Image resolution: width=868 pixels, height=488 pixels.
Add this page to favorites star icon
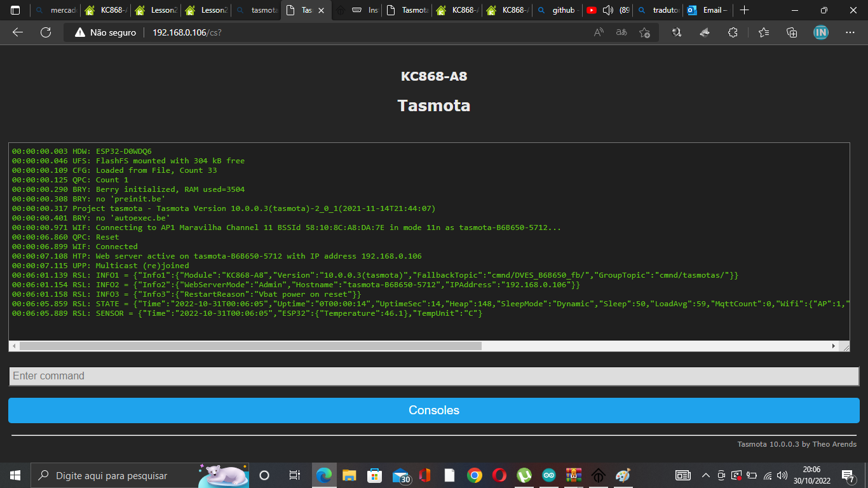pyautogui.click(x=644, y=32)
